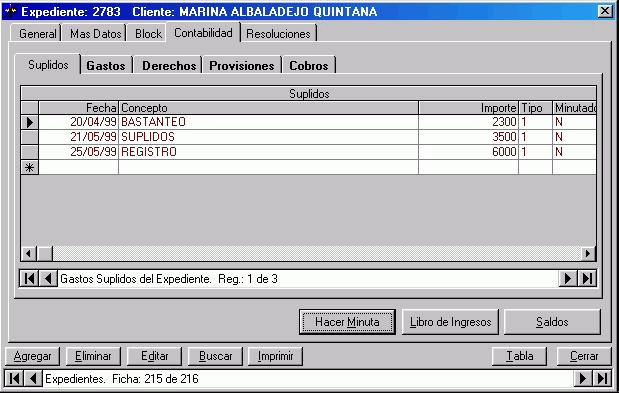Select the Contabilidad tab
The width and height of the screenshot is (619, 393).
(203, 32)
